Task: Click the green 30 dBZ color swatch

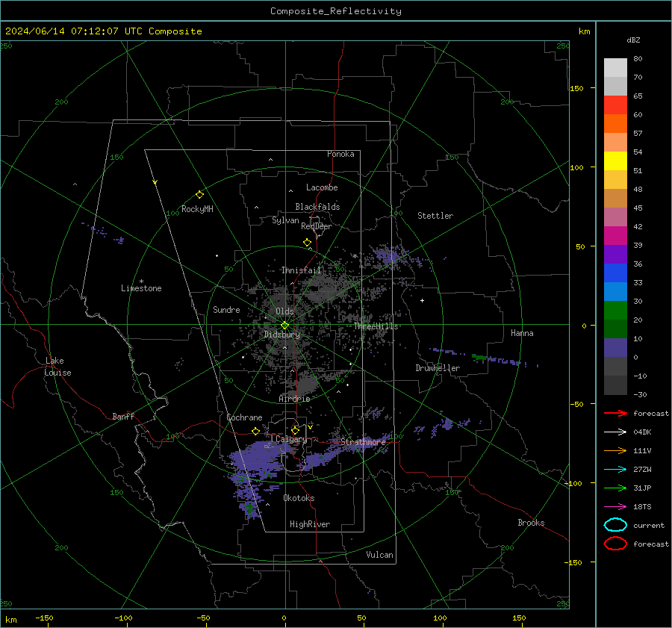Action: click(615, 311)
